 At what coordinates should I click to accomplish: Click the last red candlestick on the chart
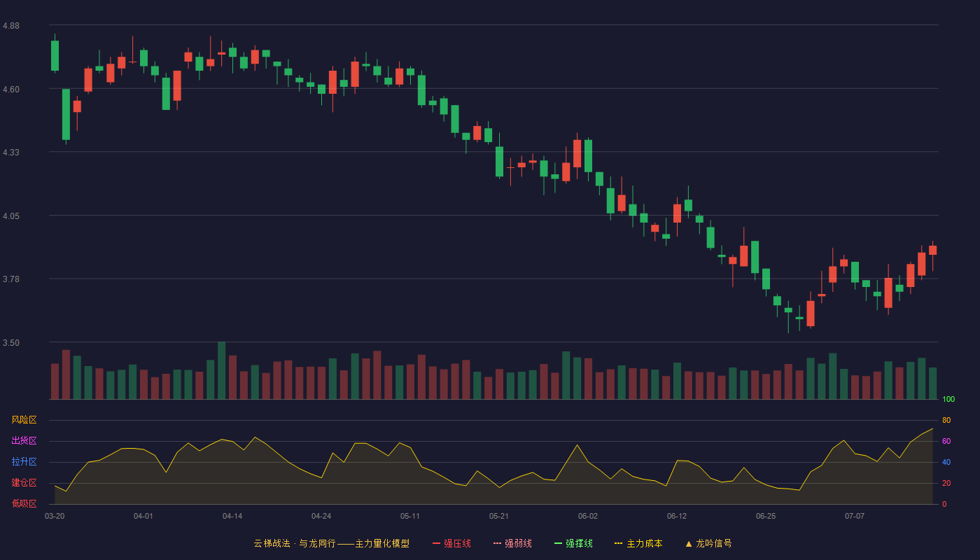tap(932, 251)
